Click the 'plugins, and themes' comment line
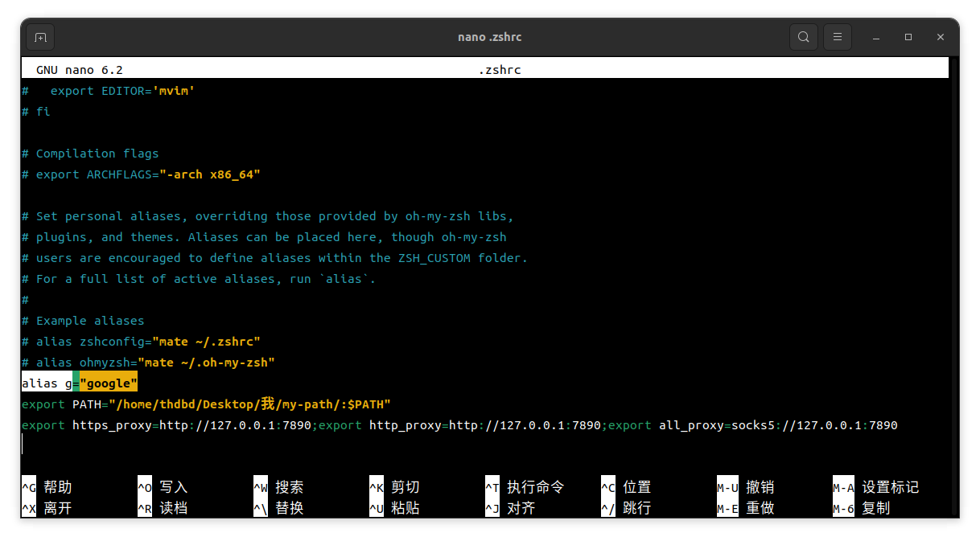 pyautogui.click(x=264, y=237)
